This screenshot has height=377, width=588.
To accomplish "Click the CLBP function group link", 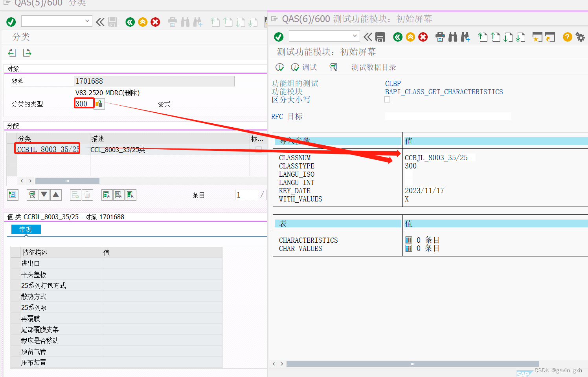I will tap(393, 83).
